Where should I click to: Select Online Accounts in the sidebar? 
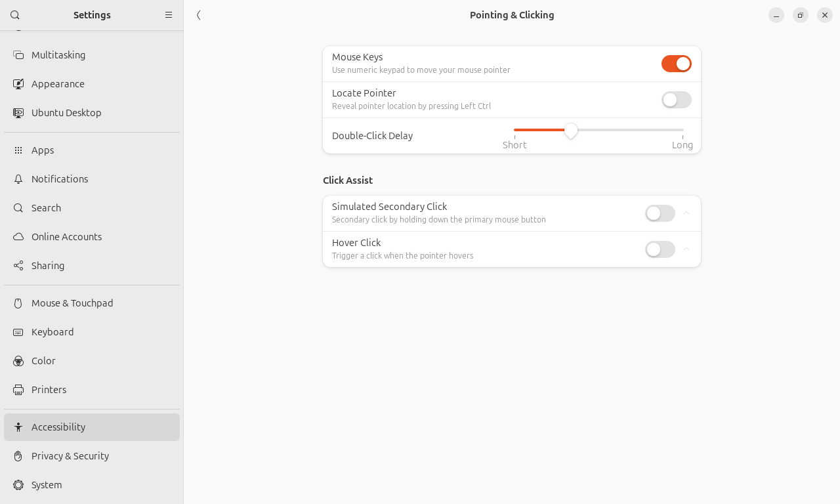(66, 237)
